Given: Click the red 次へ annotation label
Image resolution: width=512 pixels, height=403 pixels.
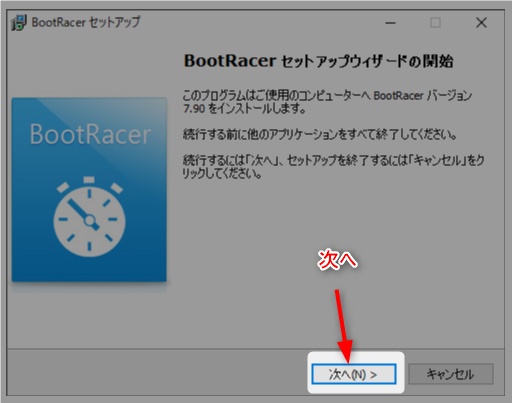Looking at the screenshot, I should coord(337,259).
